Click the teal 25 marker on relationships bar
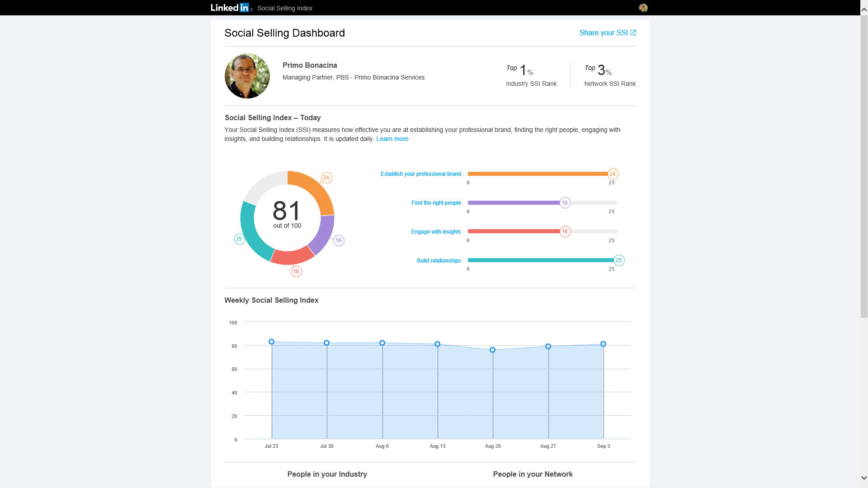The height and width of the screenshot is (488, 868). pos(619,260)
